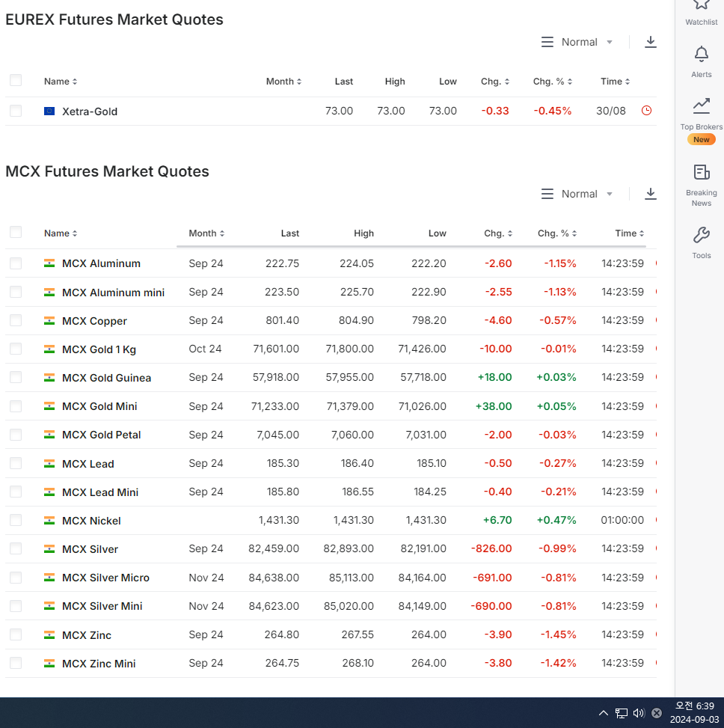Click the India flag next to MCX Gold Mini

point(49,406)
